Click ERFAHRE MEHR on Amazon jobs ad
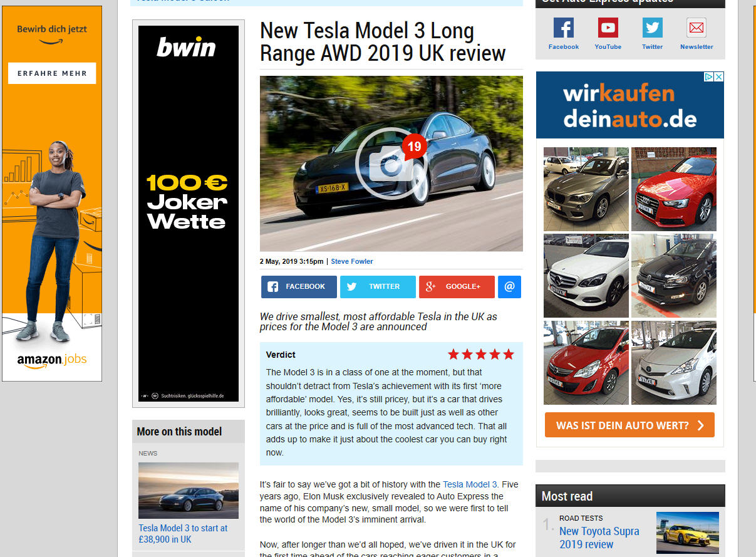The height and width of the screenshot is (557, 756). point(52,73)
